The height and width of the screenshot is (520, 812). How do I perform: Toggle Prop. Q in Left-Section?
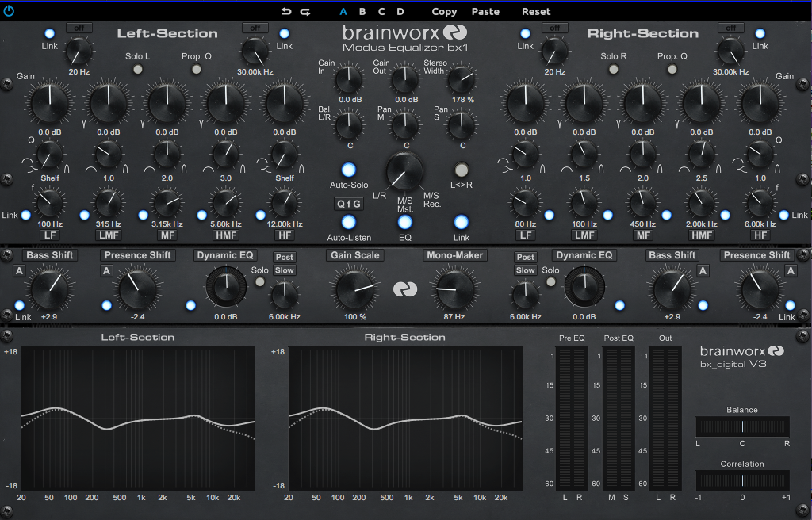pos(197,69)
